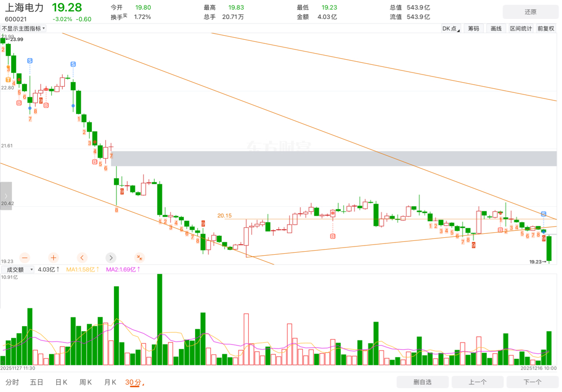Switch to the 月K tab
This screenshot has height=392, width=562.
coord(110,382)
